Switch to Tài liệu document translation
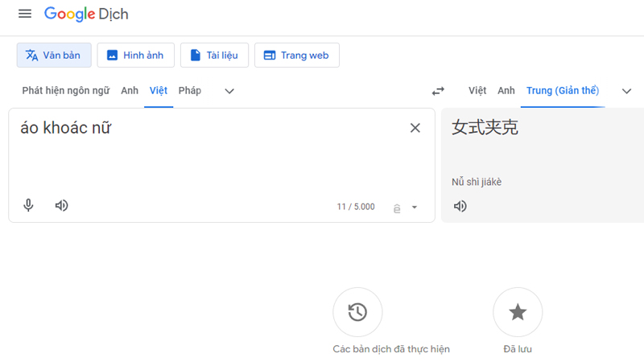644x362 pixels. (214, 55)
